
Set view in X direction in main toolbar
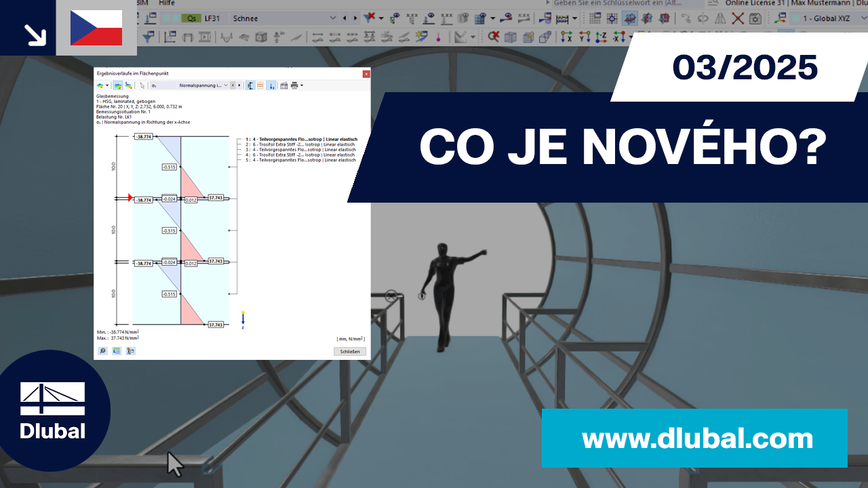[x=566, y=36]
